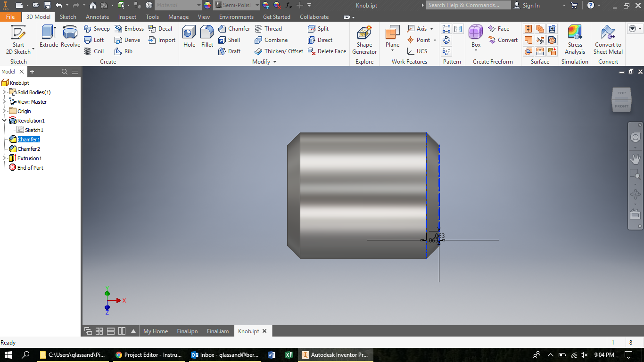This screenshot has height=362, width=644.
Task: Expand View: Master node
Action: [4, 102]
